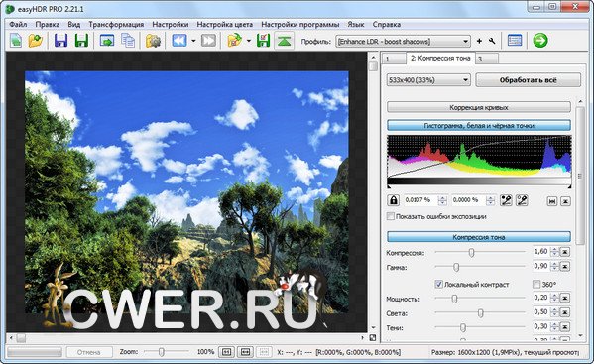The image size is (594, 364).
Task: Open the Правка menu
Action: 48,24
